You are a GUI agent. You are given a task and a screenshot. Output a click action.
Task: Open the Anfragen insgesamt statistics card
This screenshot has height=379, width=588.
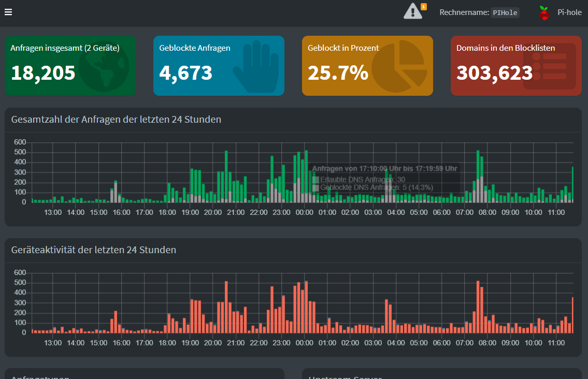point(70,66)
